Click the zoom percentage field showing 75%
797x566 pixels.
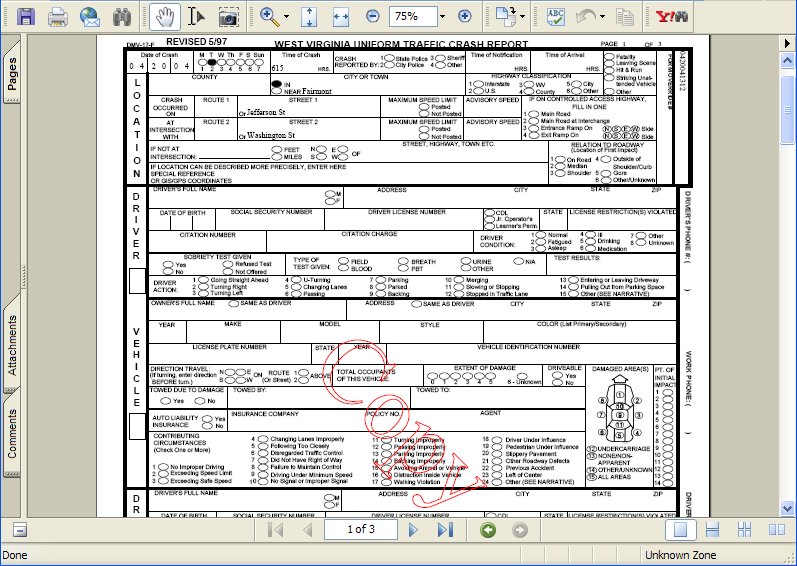[412, 16]
